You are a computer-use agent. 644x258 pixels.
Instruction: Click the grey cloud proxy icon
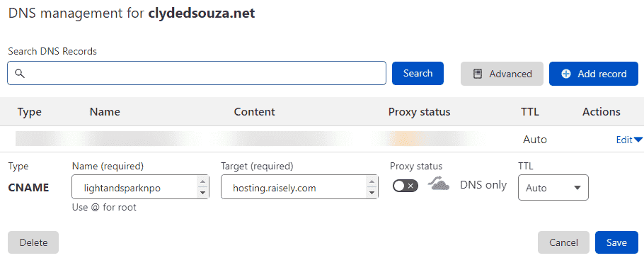tap(438, 184)
